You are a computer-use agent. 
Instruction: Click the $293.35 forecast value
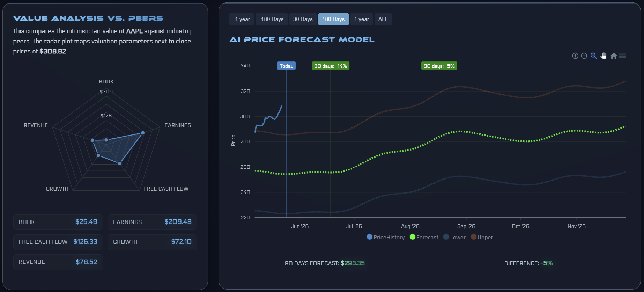[x=353, y=263]
